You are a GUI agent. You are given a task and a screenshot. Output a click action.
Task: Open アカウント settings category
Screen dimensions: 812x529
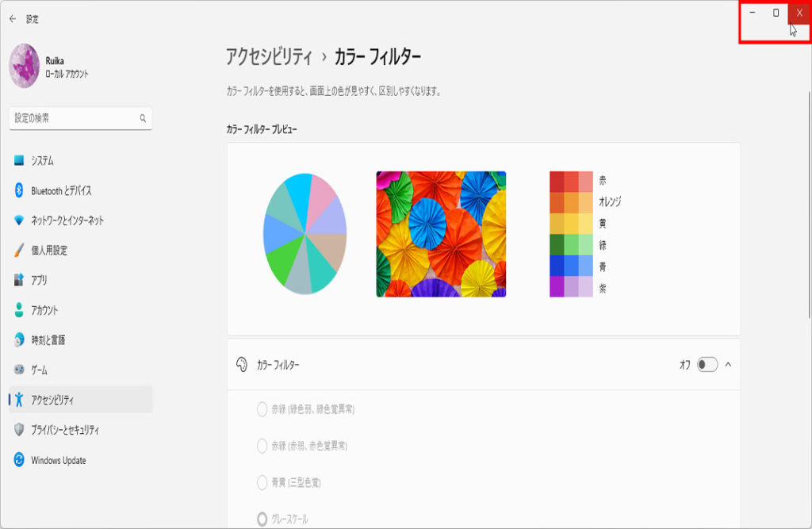(44, 310)
